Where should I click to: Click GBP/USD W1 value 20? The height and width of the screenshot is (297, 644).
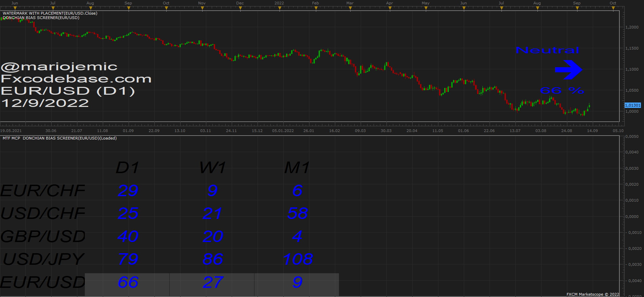click(213, 237)
